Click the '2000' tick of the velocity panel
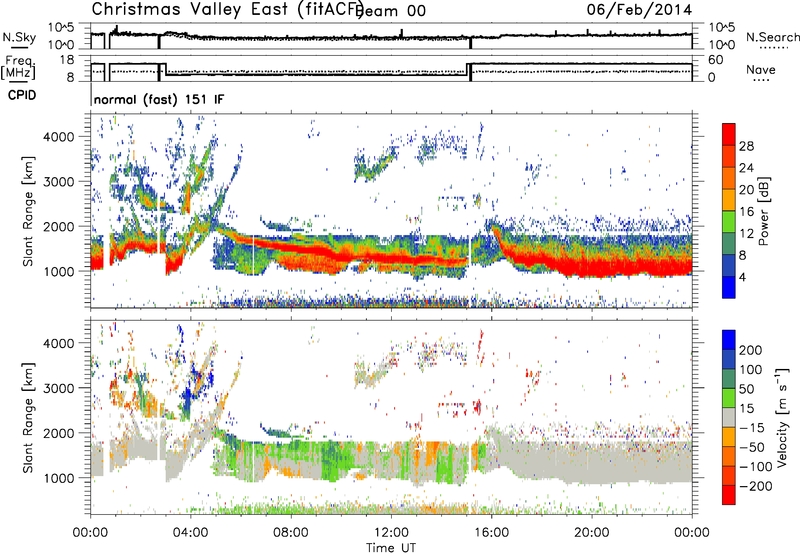800x554 pixels. [58, 433]
